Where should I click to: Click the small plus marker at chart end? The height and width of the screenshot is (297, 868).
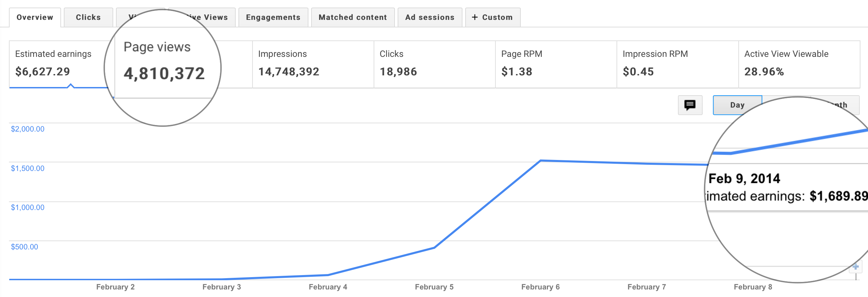856,267
